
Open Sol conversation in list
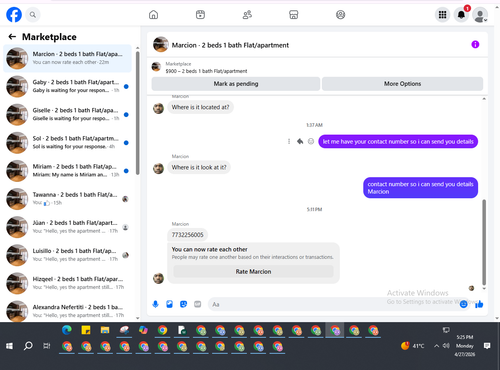pos(67,143)
